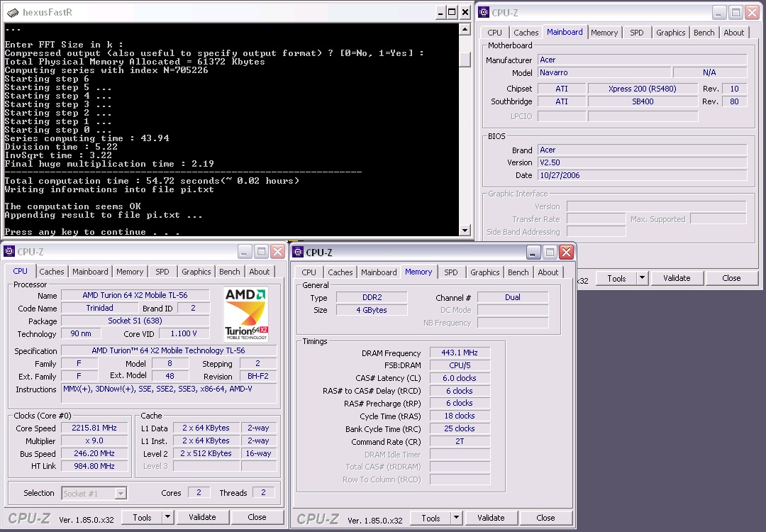Click the Code Name field Trinidad
Screen dimensions: 766x532
(100, 308)
